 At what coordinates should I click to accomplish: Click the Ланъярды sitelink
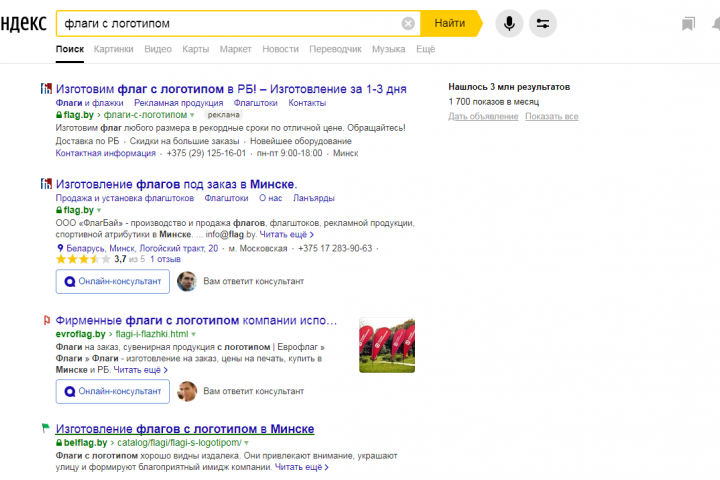(x=314, y=198)
